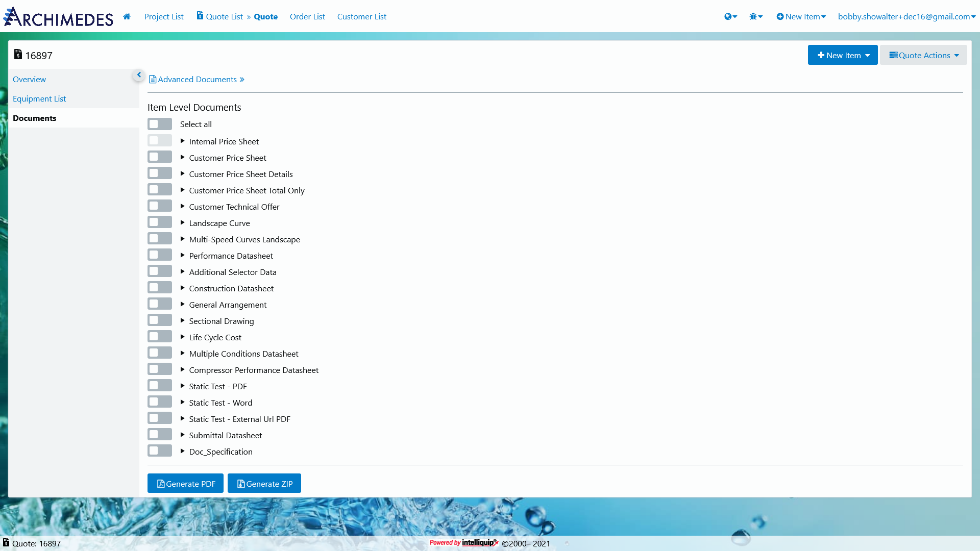Toggle Static Test - External Url PDF switch
Image resolution: width=980 pixels, height=551 pixels.
pyautogui.click(x=160, y=418)
